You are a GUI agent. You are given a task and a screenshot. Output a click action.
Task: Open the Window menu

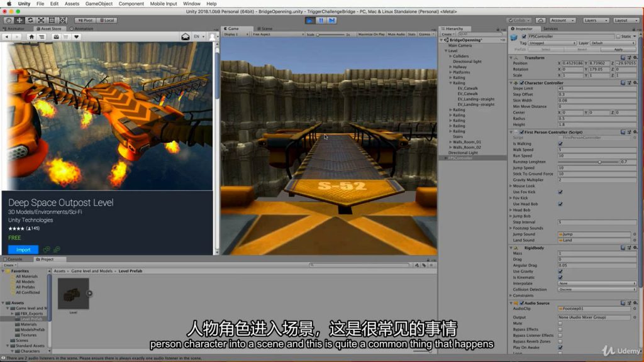point(191,4)
